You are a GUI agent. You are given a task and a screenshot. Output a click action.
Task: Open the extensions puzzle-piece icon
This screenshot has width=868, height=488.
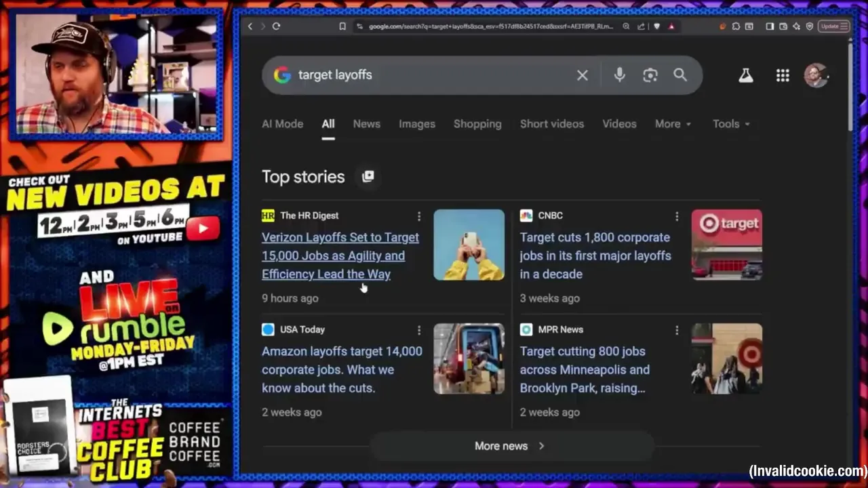[x=736, y=26]
